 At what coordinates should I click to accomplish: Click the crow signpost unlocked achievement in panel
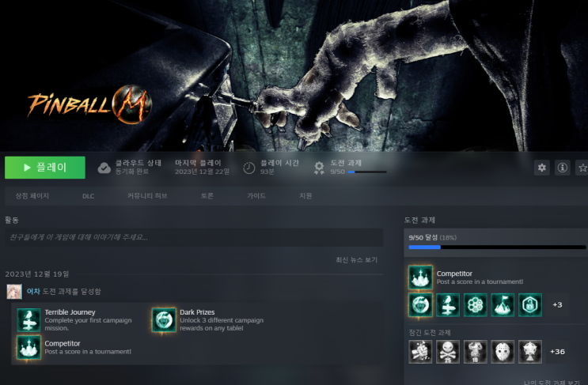448,305
